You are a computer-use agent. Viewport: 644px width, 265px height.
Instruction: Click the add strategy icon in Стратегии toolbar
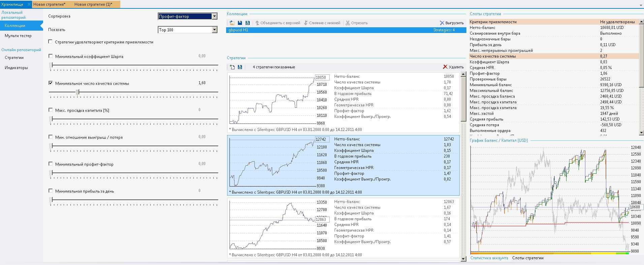click(232, 67)
